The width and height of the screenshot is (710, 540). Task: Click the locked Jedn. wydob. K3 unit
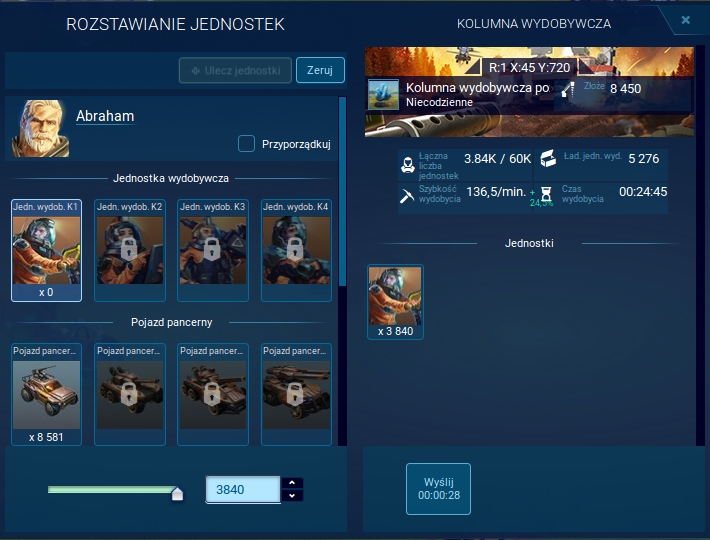tap(212, 249)
